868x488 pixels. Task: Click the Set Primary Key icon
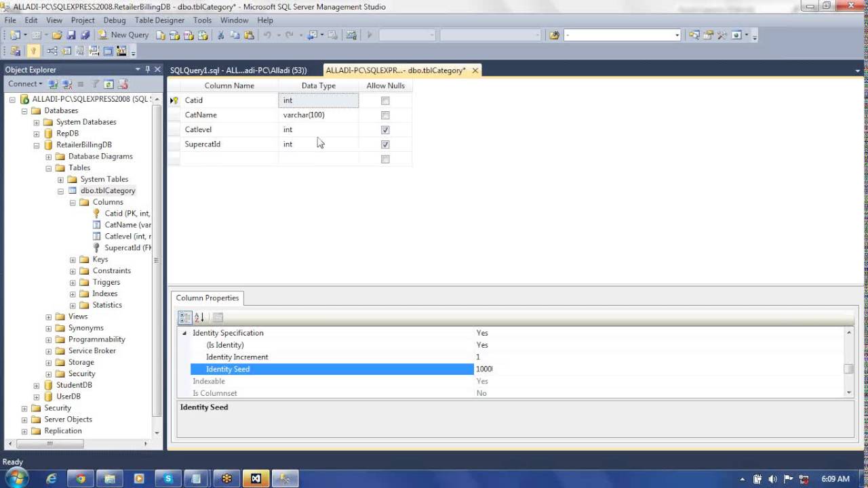[33, 51]
